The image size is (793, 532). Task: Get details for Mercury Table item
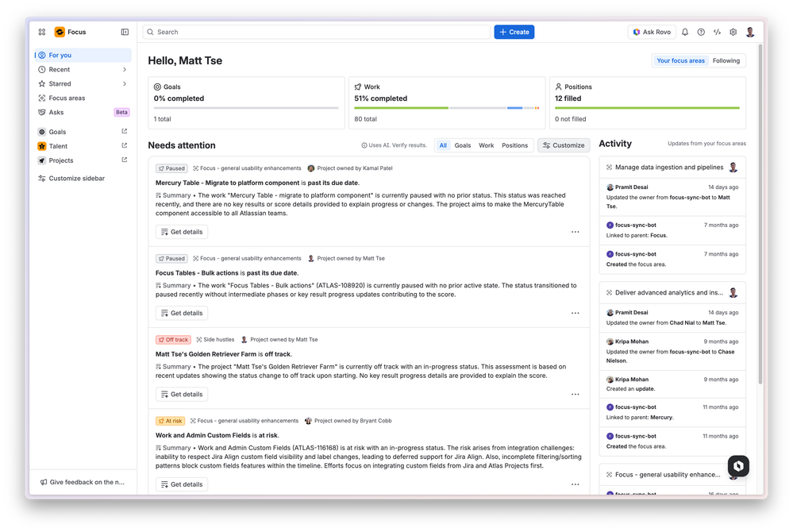click(x=182, y=232)
